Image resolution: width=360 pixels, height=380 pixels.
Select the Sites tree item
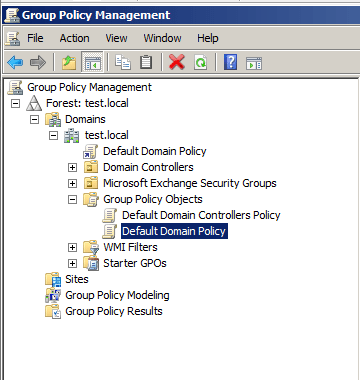pos(77,279)
